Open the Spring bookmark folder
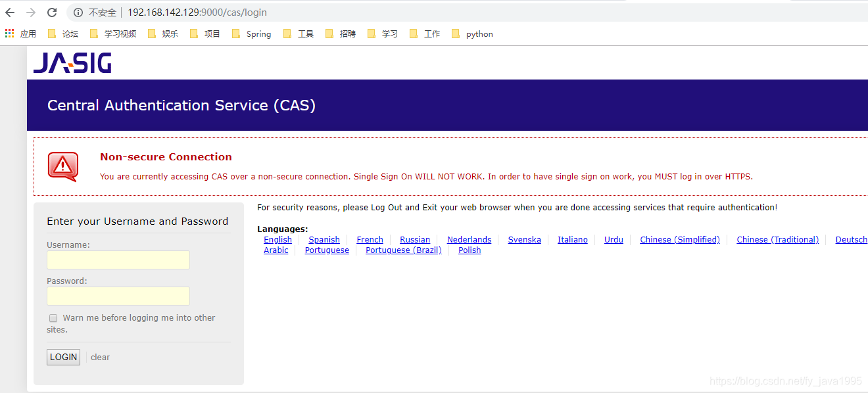The image size is (868, 393). pyautogui.click(x=252, y=34)
